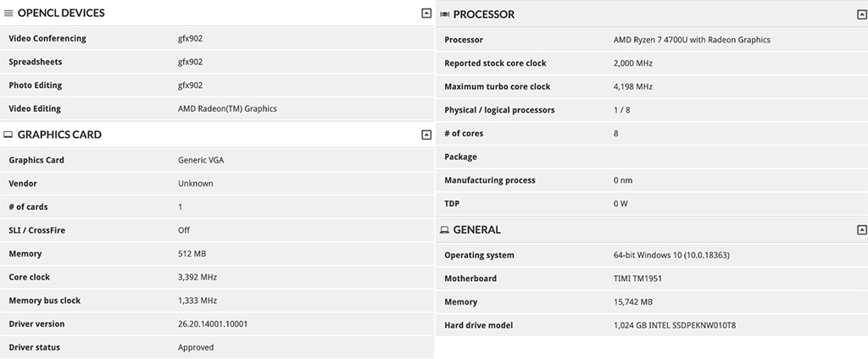Click the Maximum turbo core clock row
Image resolution: width=868 pixels, height=359 pixels.
pyautogui.click(x=652, y=87)
